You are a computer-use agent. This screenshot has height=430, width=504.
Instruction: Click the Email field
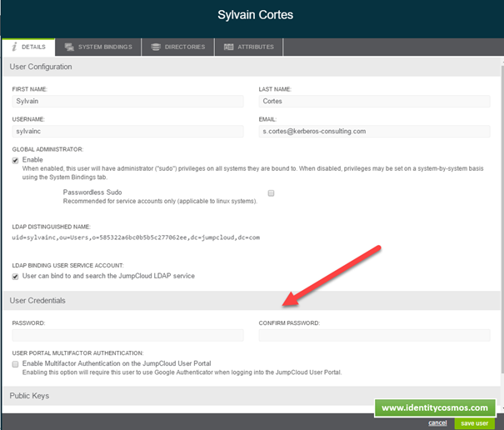[375, 131]
